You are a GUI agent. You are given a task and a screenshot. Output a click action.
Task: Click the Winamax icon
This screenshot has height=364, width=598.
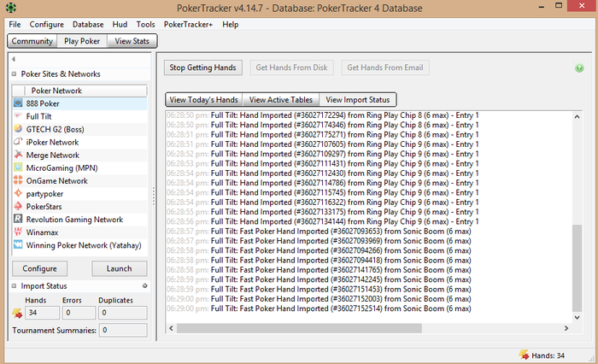click(x=18, y=232)
